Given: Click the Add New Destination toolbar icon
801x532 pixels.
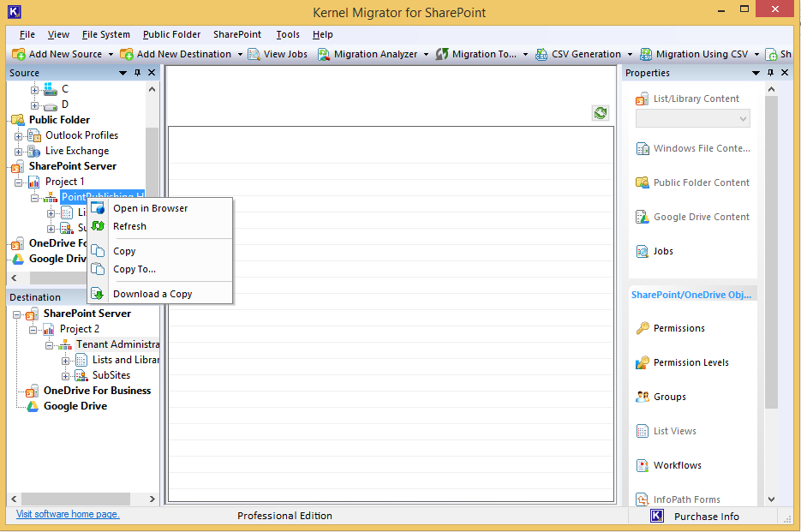Looking at the screenshot, I should 127,54.
